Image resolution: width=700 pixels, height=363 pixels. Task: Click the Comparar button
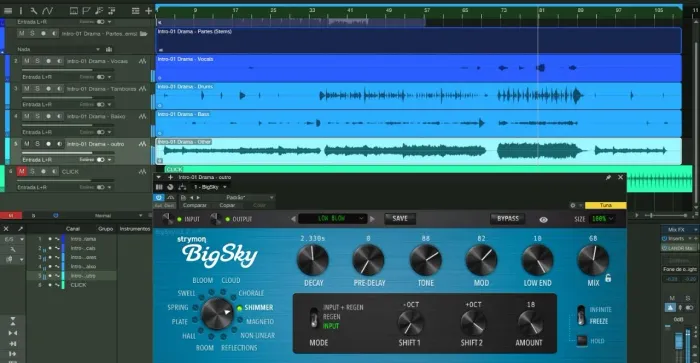point(195,205)
